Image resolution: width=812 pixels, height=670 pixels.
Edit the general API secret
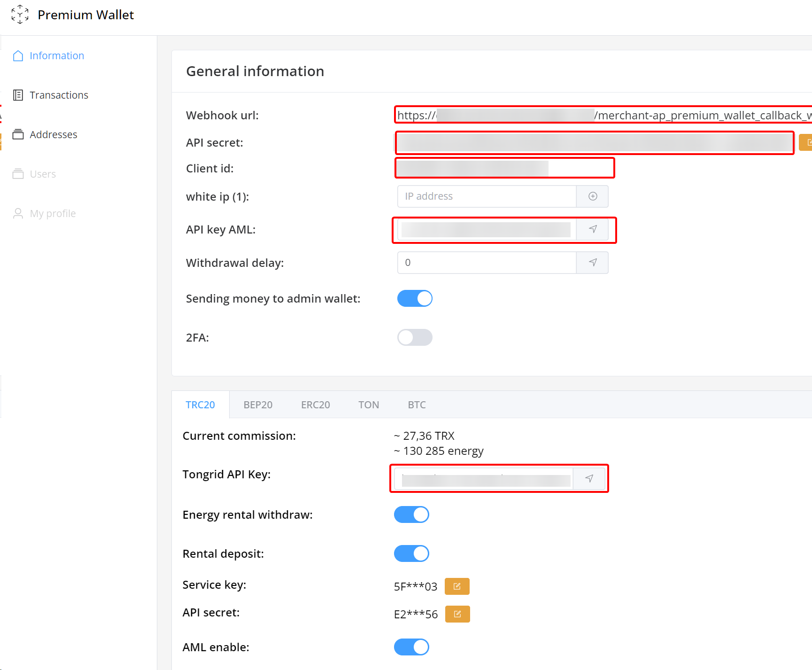point(807,142)
